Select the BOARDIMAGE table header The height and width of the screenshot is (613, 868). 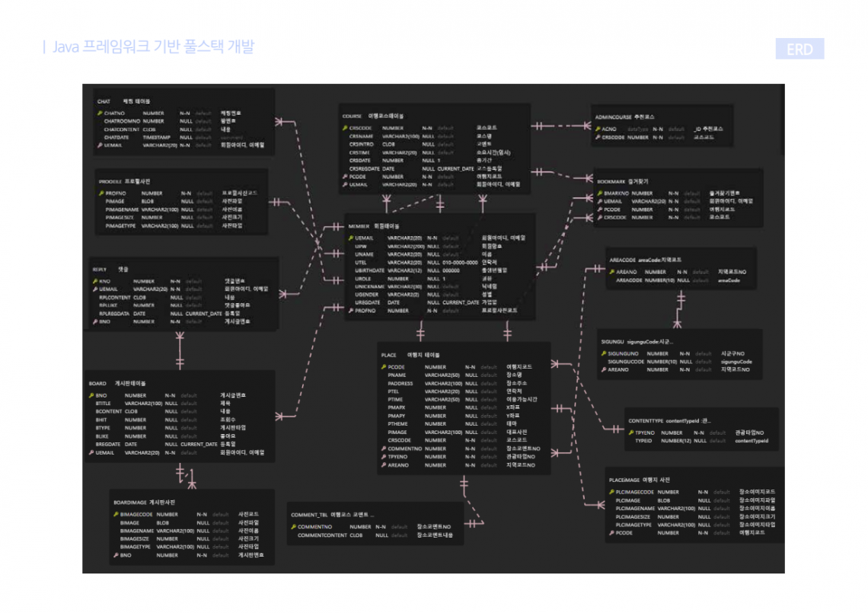tap(144, 503)
